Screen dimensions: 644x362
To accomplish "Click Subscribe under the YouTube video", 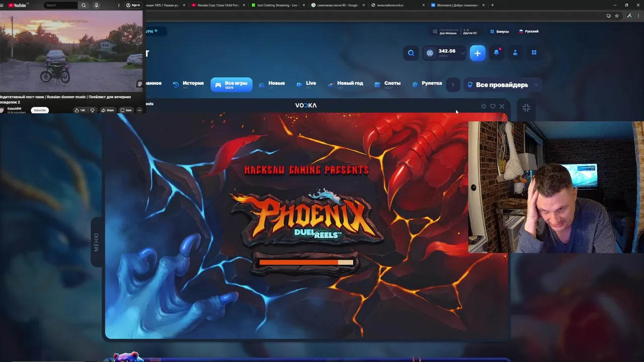I will pos(40,110).
